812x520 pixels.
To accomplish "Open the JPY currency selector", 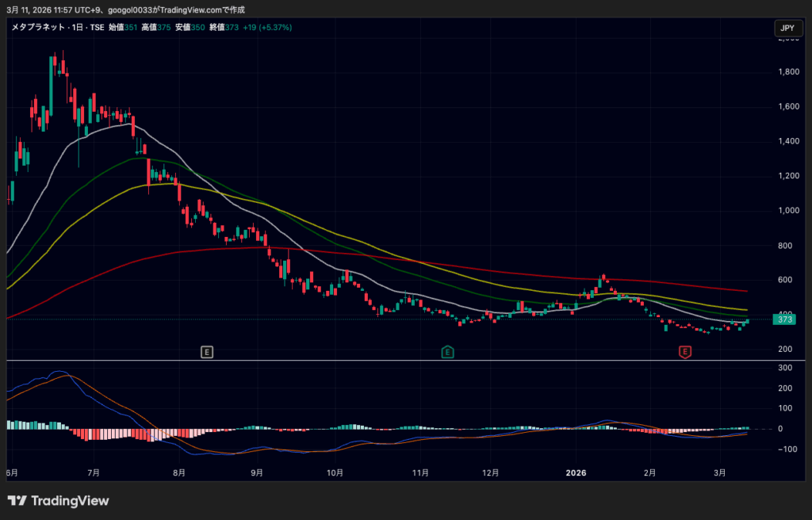I will click(787, 29).
